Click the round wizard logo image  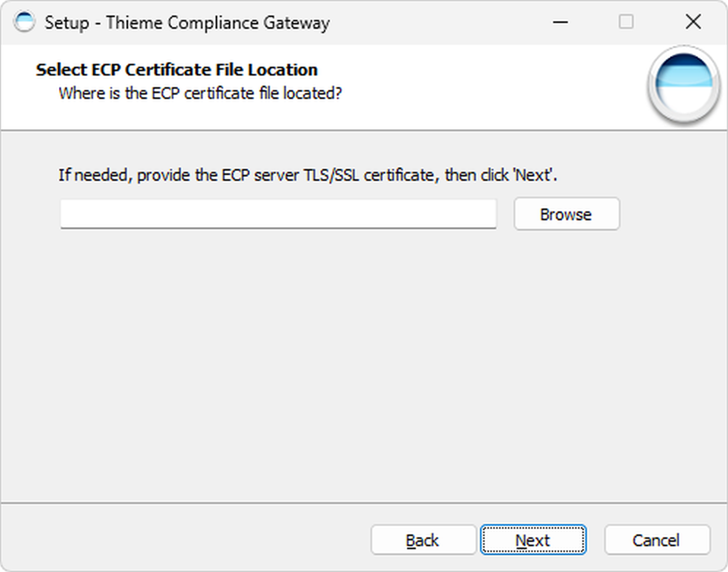683,85
